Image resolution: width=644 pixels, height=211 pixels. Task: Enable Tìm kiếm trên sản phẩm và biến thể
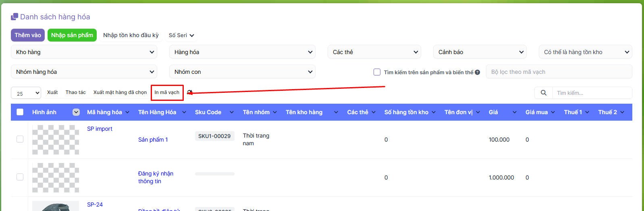pos(377,72)
